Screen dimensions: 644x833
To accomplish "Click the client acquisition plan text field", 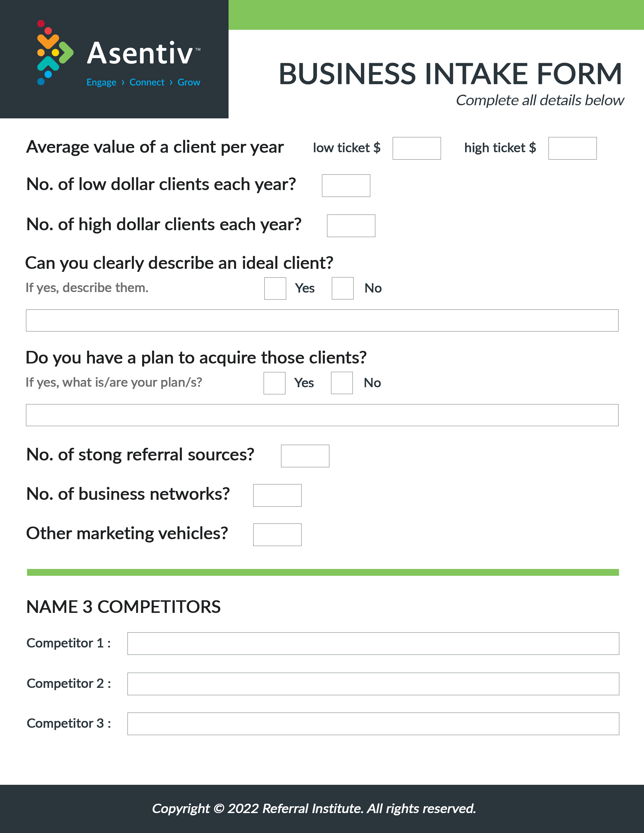I will (x=322, y=415).
